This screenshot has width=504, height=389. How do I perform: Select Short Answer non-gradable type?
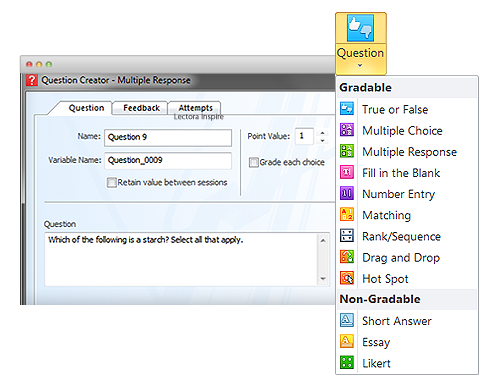coord(397,321)
